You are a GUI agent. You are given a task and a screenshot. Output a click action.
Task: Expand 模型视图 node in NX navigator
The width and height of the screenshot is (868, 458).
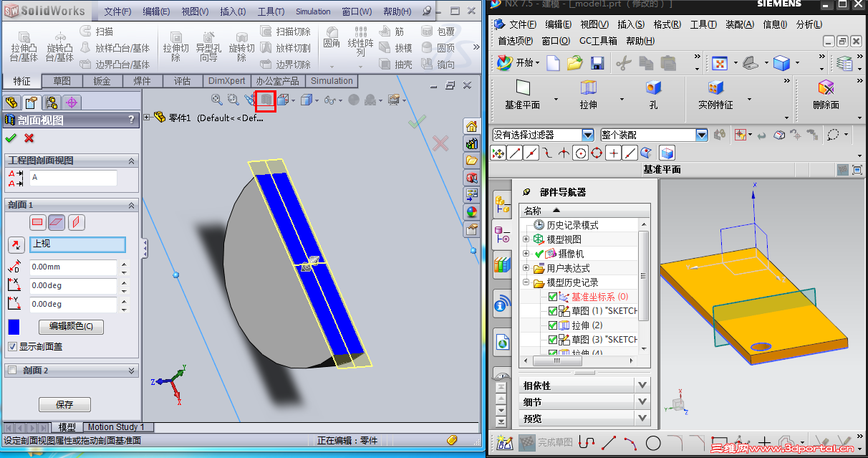526,239
